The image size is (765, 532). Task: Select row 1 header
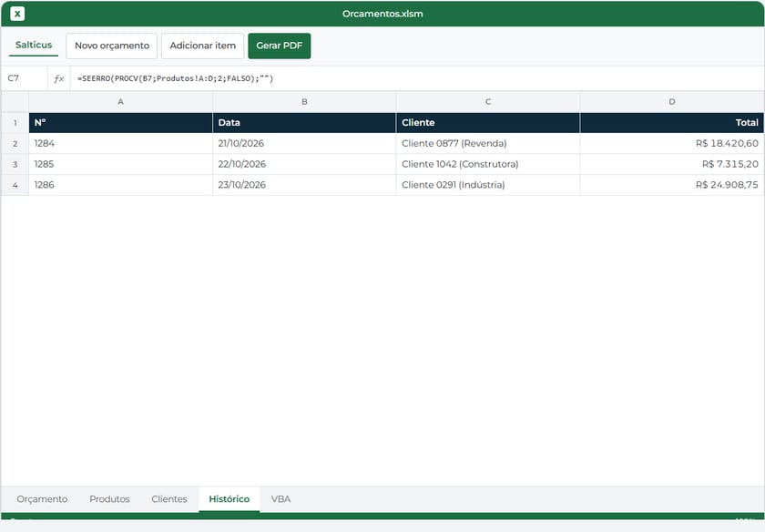(x=15, y=122)
